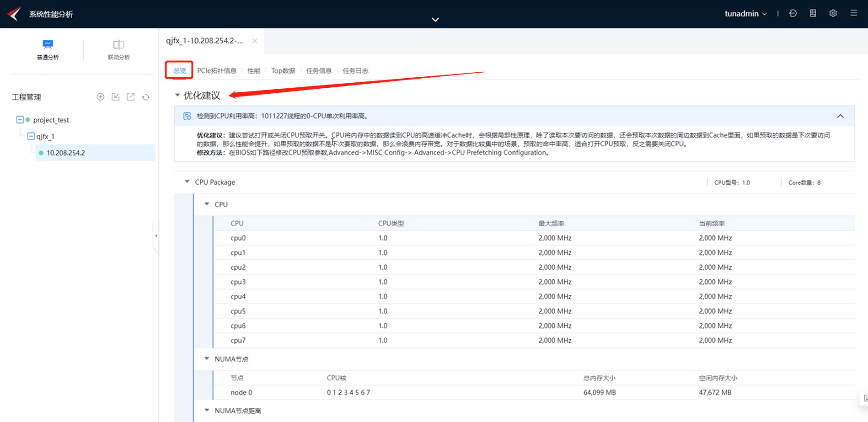
Task: Click the 系统性能分析 title
Action: point(51,14)
